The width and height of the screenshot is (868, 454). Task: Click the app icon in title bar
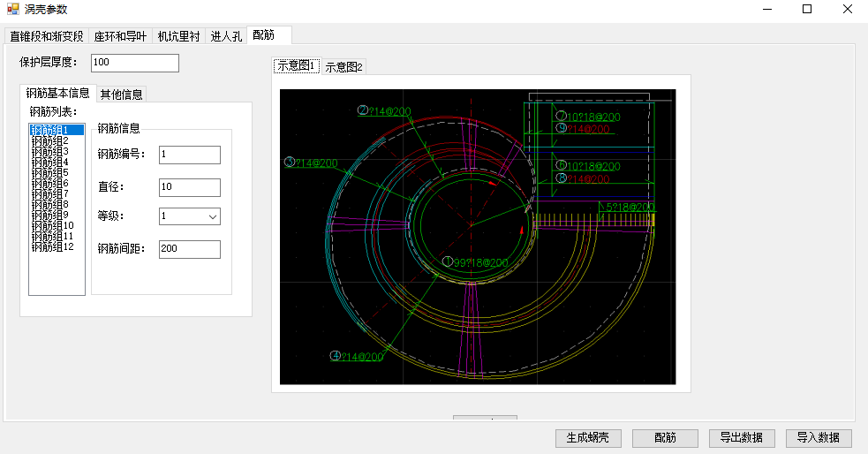[x=12, y=9]
